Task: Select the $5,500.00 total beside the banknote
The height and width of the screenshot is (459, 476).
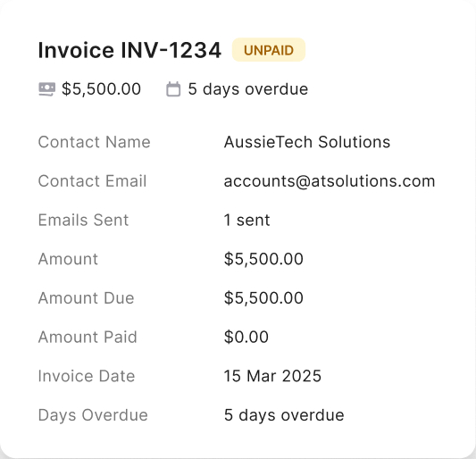Action: tap(102, 89)
